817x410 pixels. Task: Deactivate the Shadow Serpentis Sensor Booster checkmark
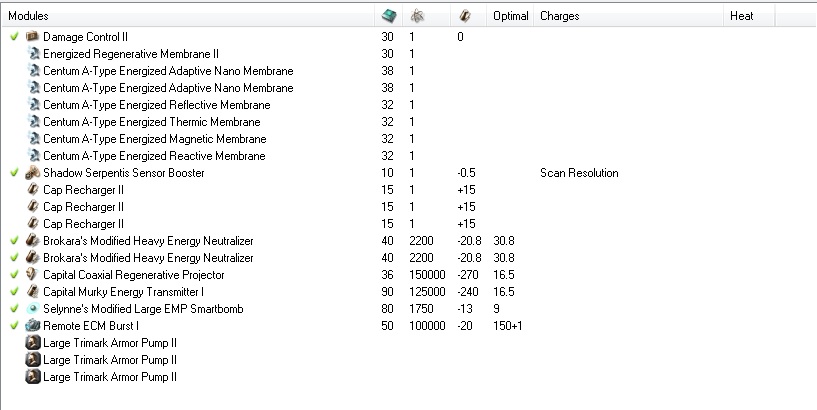pyautogui.click(x=14, y=173)
